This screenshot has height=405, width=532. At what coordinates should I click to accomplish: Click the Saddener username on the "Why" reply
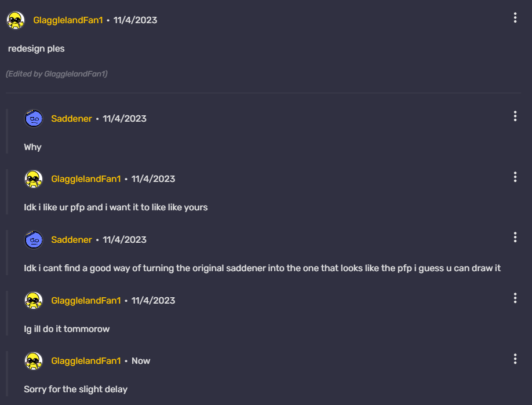(x=71, y=118)
